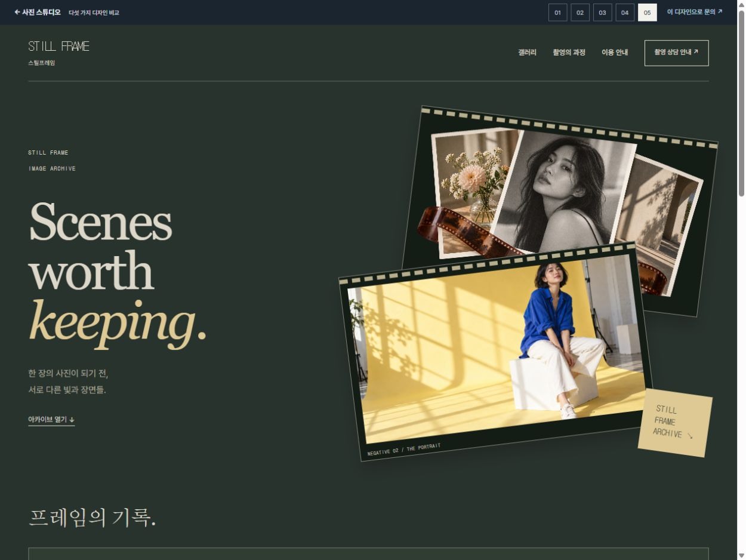Click the IMAGE ARCHIVE label

coord(52,168)
